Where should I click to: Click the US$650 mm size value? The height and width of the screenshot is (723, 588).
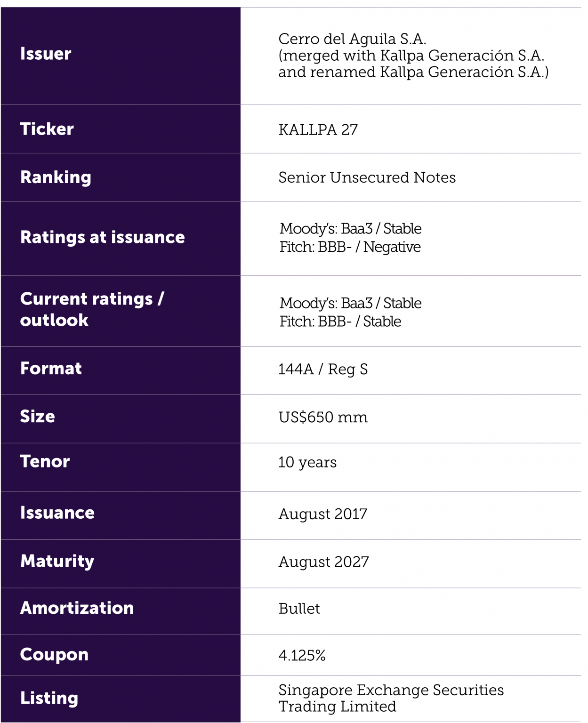pos(323,418)
